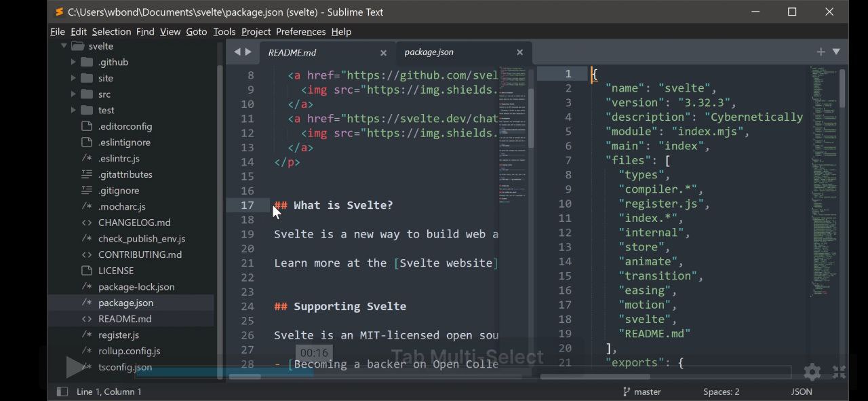Viewport: 868px width, 401px height.
Task: Click the README.md sidebar markup icon
Action: coord(87,319)
